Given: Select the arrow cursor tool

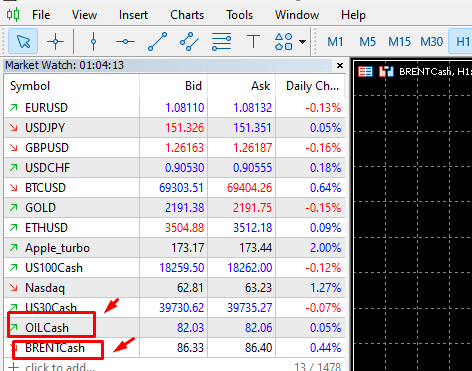Looking at the screenshot, I should [23, 42].
